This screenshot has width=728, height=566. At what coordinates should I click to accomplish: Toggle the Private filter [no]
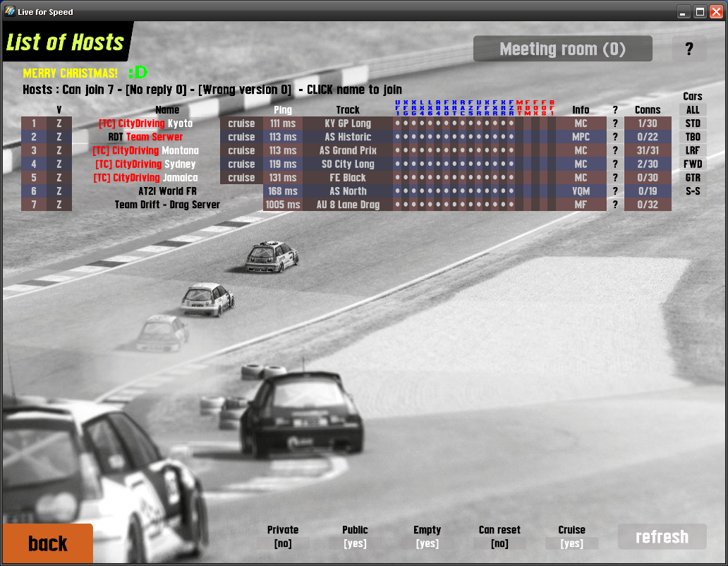(x=283, y=543)
